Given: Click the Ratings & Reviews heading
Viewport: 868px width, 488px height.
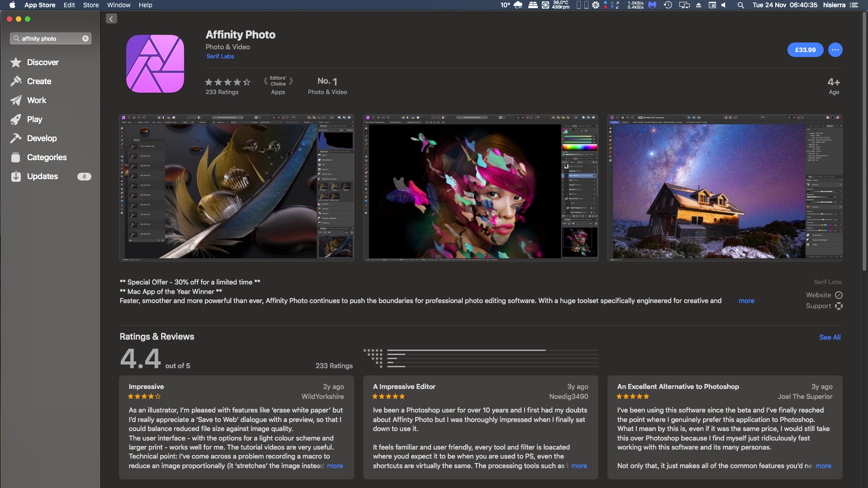Looking at the screenshot, I should [x=157, y=337].
